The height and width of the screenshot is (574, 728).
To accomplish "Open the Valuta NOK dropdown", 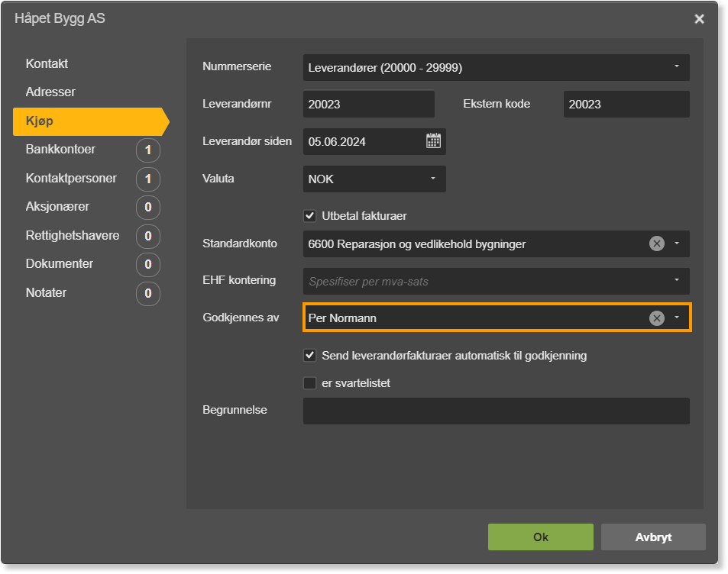I will tap(374, 179).
